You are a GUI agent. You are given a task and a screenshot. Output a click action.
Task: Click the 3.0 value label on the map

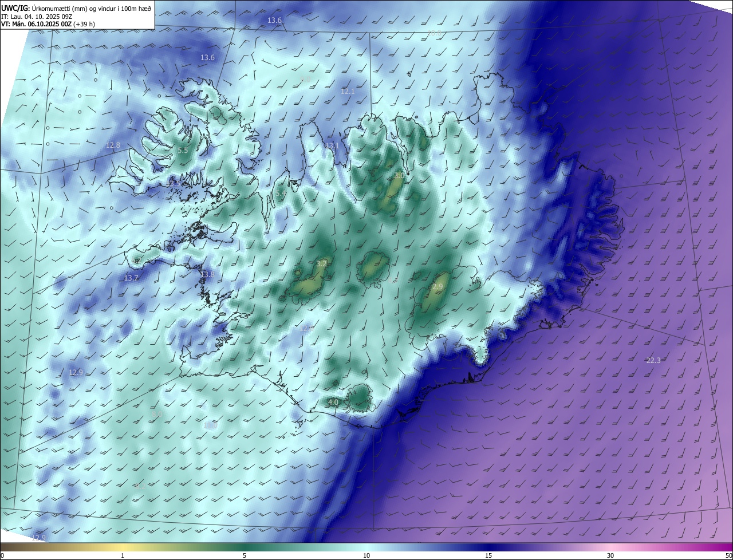(399, 176)
